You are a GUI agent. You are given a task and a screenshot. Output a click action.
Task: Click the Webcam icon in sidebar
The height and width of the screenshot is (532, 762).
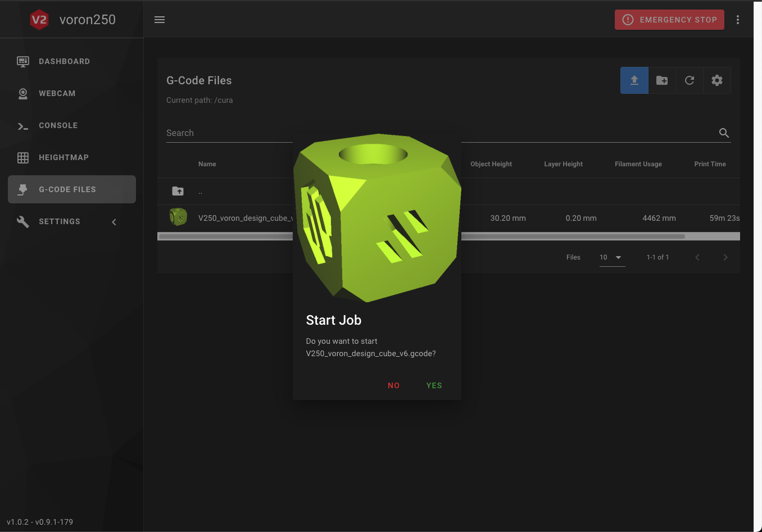[x=23, y=93]
